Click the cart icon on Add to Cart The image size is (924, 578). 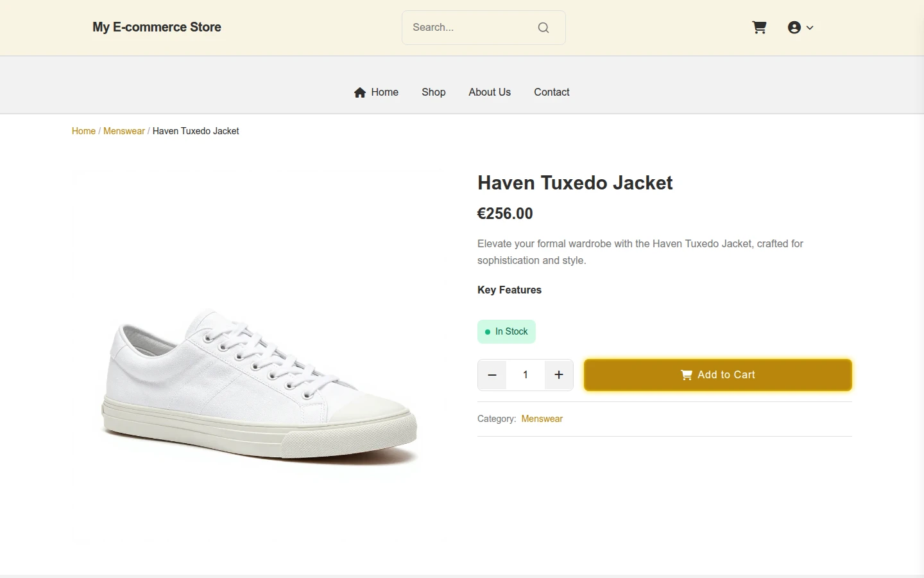(687, 375)
